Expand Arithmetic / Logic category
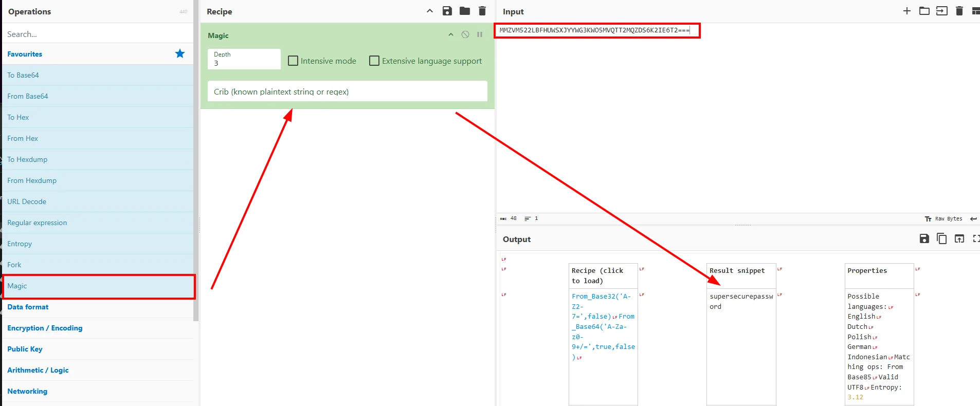 98,370
